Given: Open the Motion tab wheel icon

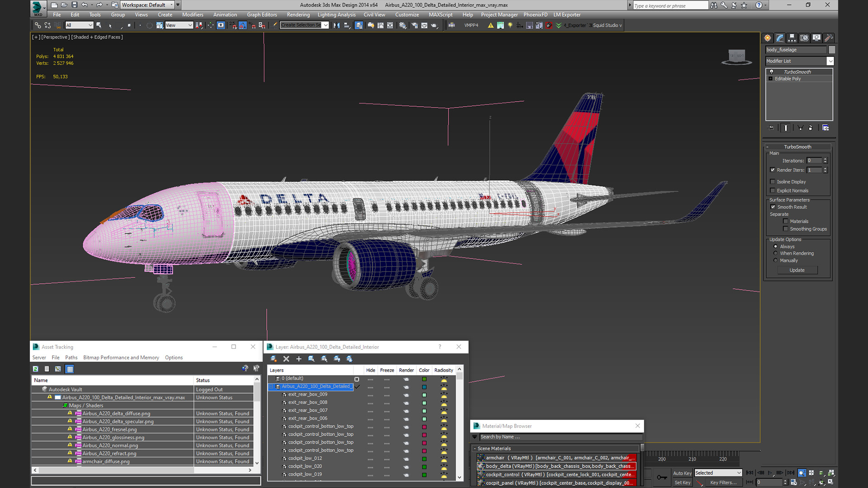Looking at the screenshot, I should [x=804, y=38].
